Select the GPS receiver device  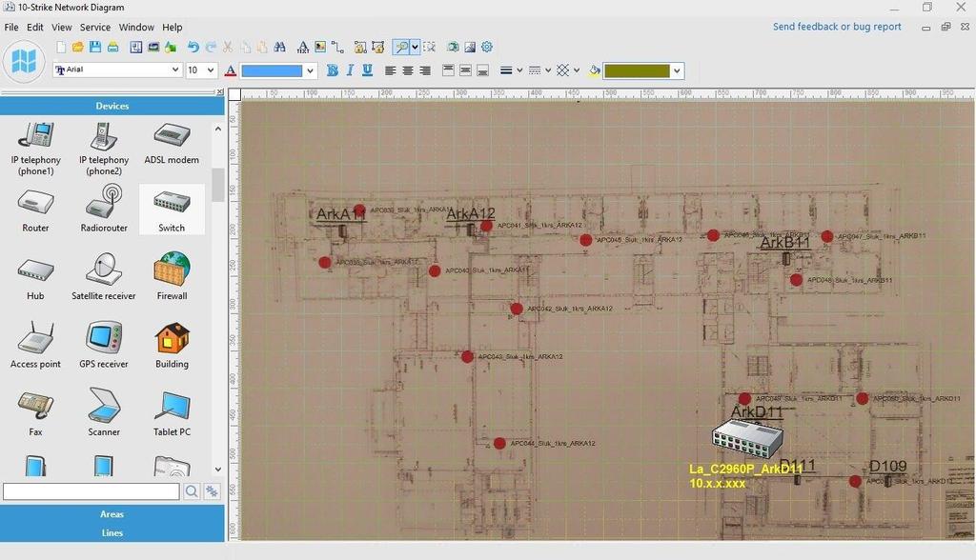click(104, 345)
